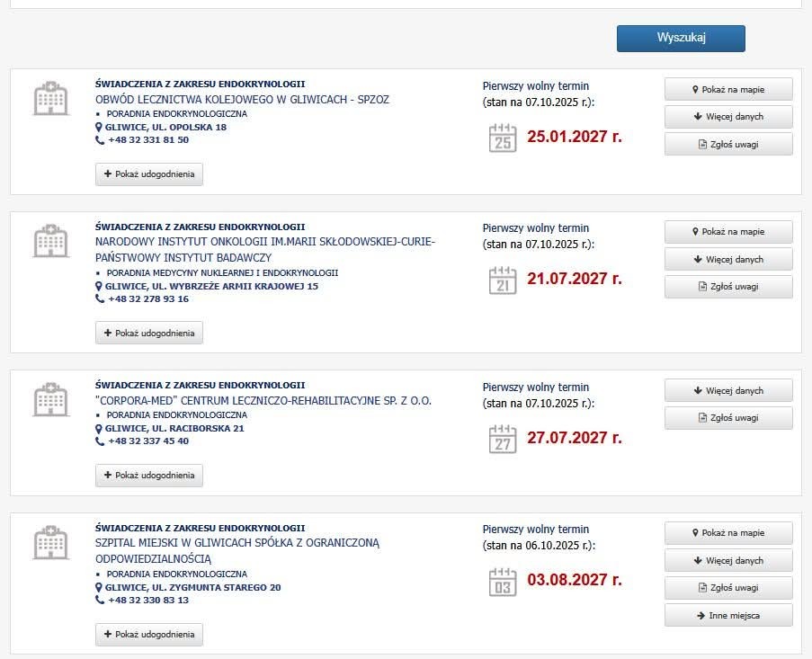Viewport: 812px width, 659px height.
Task: Click calendar icon showing 21 for 21.07.2027
Action: click(x=503, y=280)
